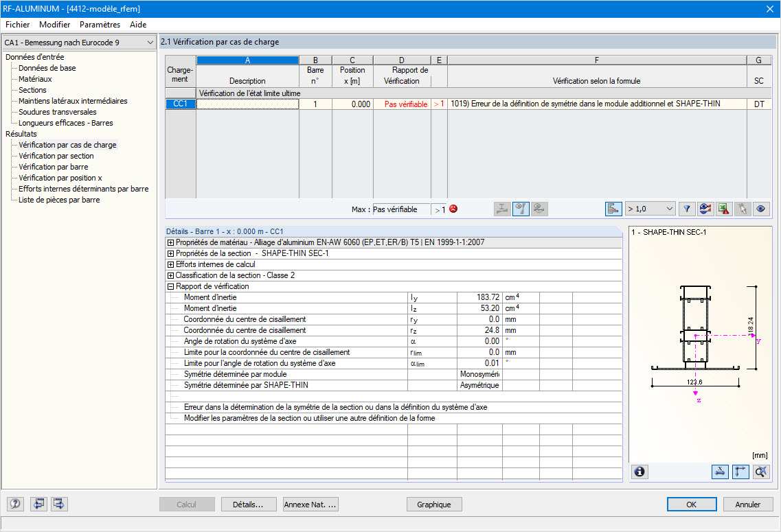Select Sections tree item
Viewport: 781px width, 532px height.
(32, 90)
